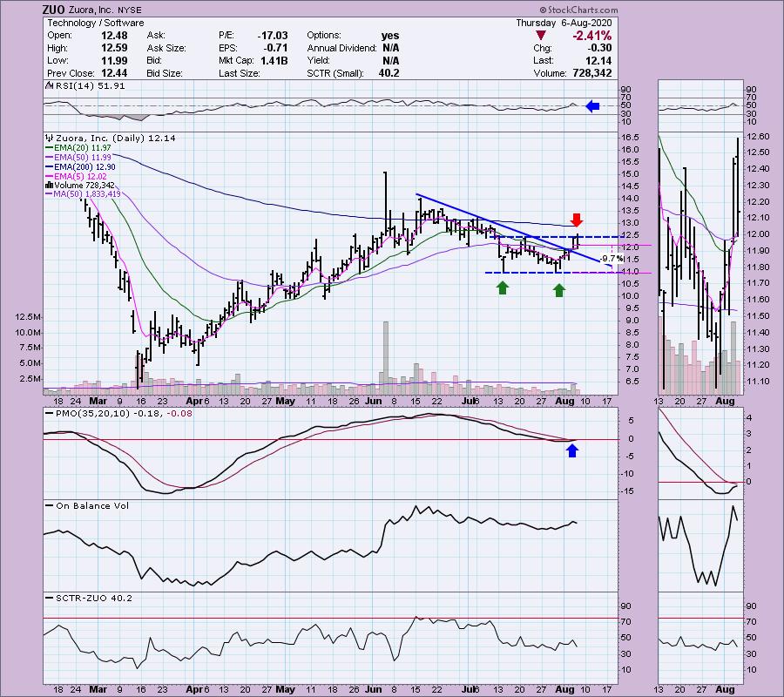
Task: Select the Technology / Software sector label
Action: click(96, 23)
